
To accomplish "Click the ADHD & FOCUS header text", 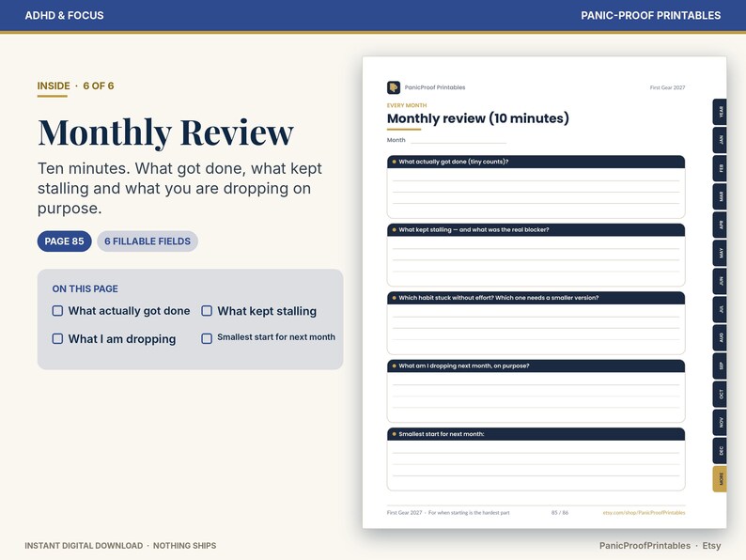I will tap(64, 16).
